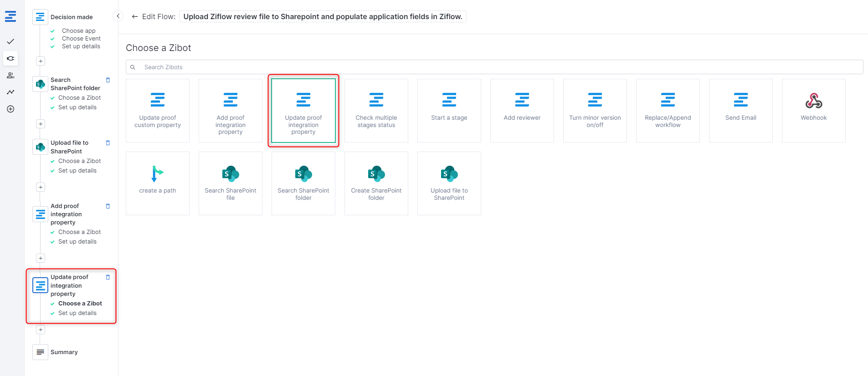
Task: Select the Add reviewer Zibot
Action: click(x=522, y=110)
